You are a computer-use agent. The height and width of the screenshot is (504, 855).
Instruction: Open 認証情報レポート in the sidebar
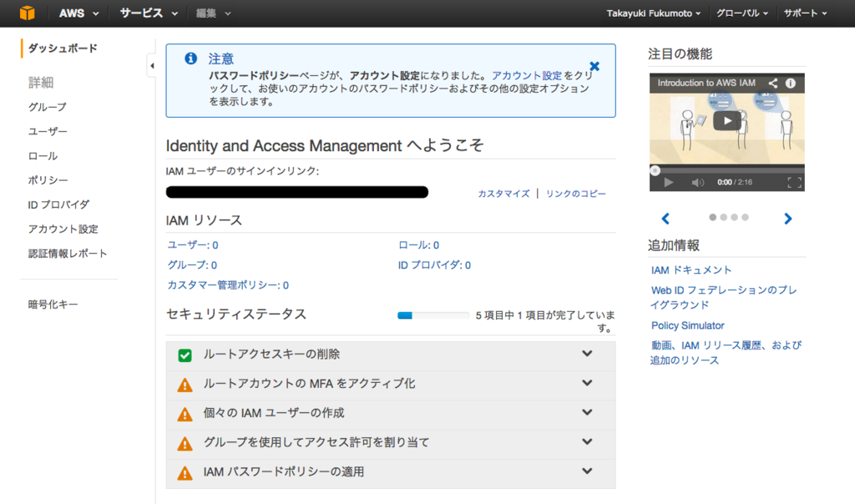(68, 254)
